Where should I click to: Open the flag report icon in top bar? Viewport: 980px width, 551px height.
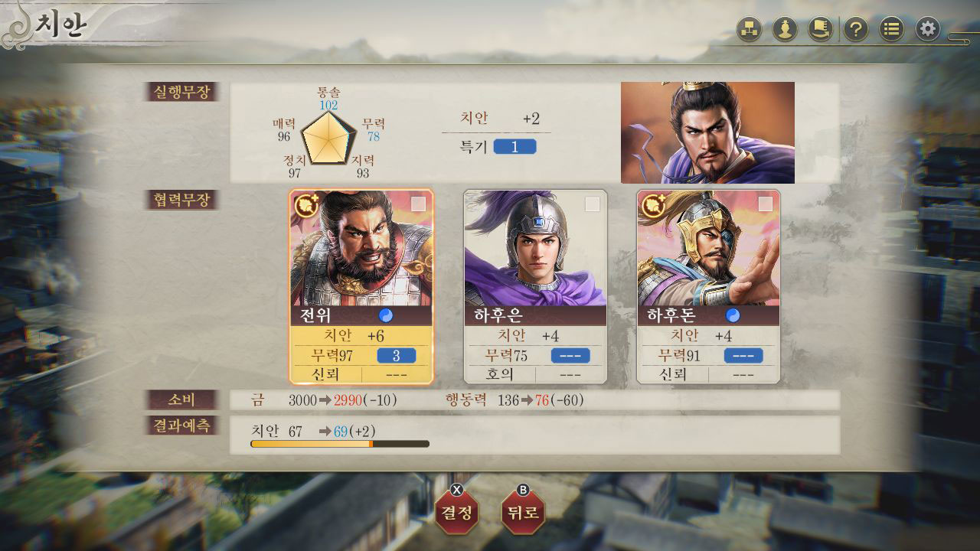point(821,30)
